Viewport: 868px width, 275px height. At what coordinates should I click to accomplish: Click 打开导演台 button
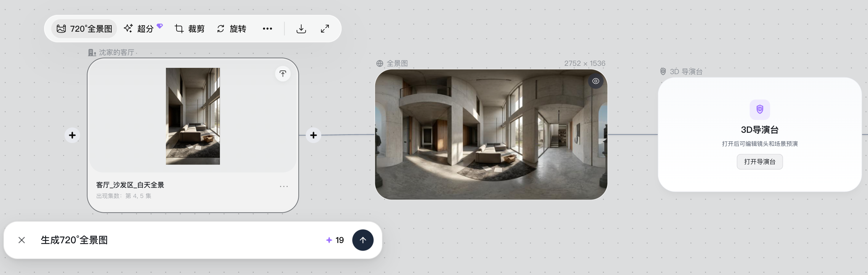(x=760, y=162)
